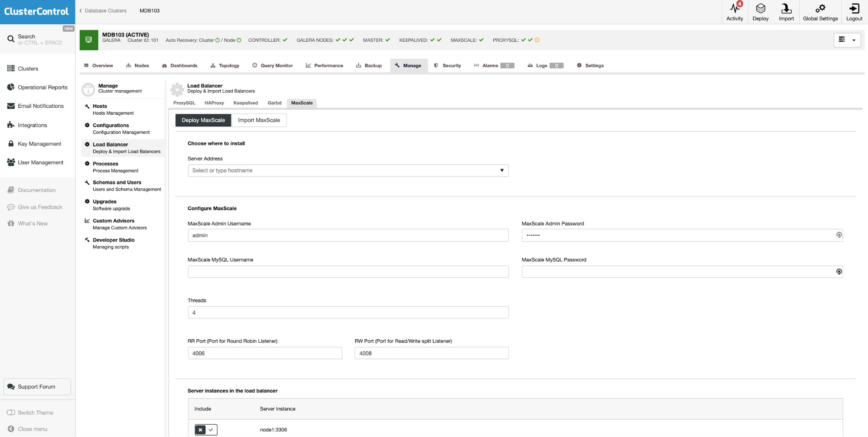Select the HAProxy load balancer tab
The height and width of the screenshot is (437, 868).
click(214, 103)
